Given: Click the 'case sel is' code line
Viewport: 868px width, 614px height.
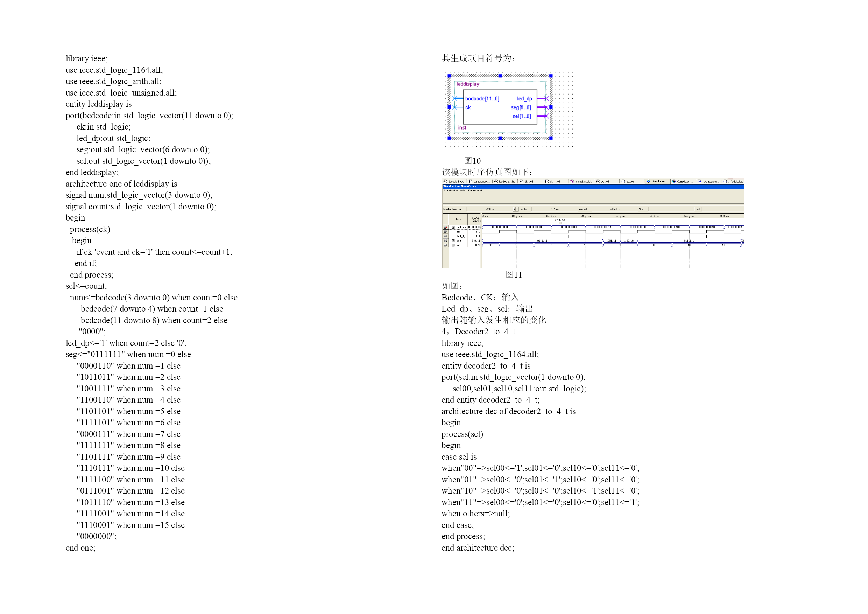Looking at the screenshot, I should click(459, 456).
